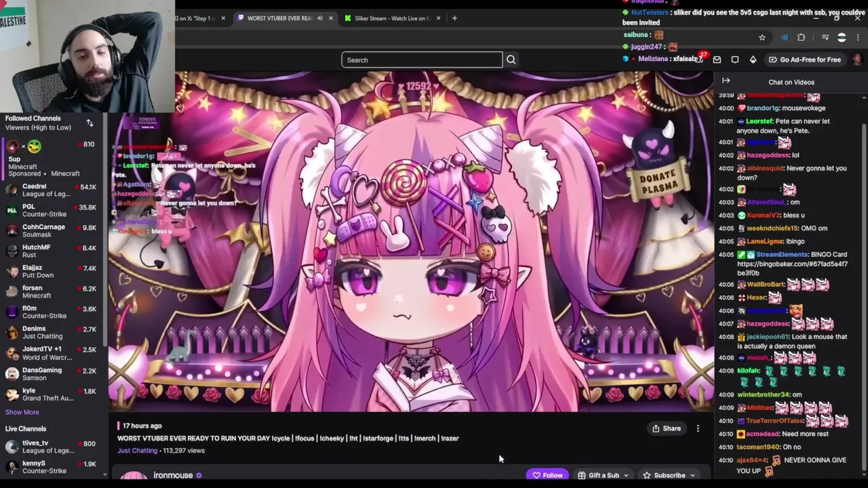This screenshot has height=488, width=868.
Task: Open the Just Chatting category link
Action: [x=138, y=450]
